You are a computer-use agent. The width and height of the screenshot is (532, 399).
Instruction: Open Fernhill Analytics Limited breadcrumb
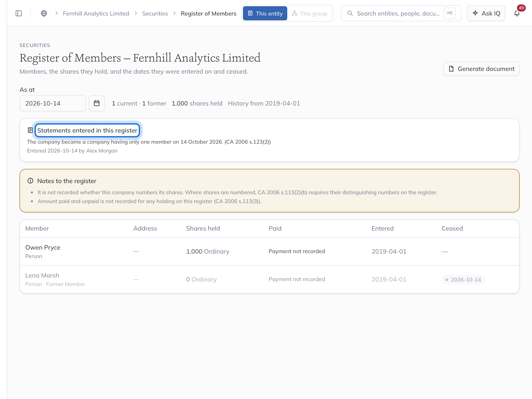pos(96,14)
